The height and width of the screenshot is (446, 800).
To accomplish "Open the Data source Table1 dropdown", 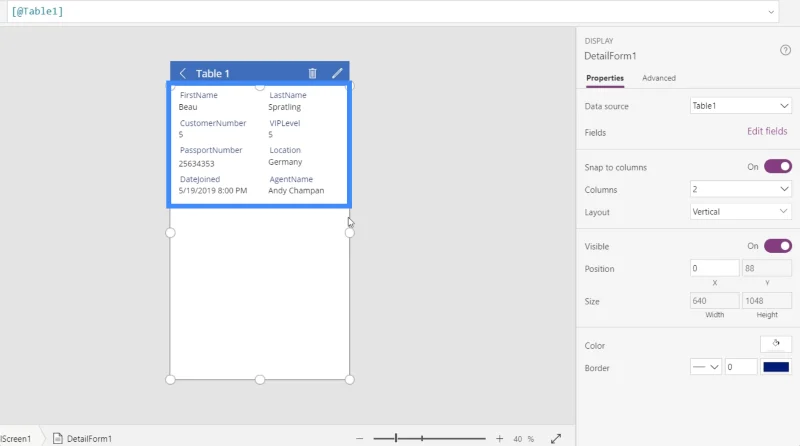I will click(x=740, y=106).
